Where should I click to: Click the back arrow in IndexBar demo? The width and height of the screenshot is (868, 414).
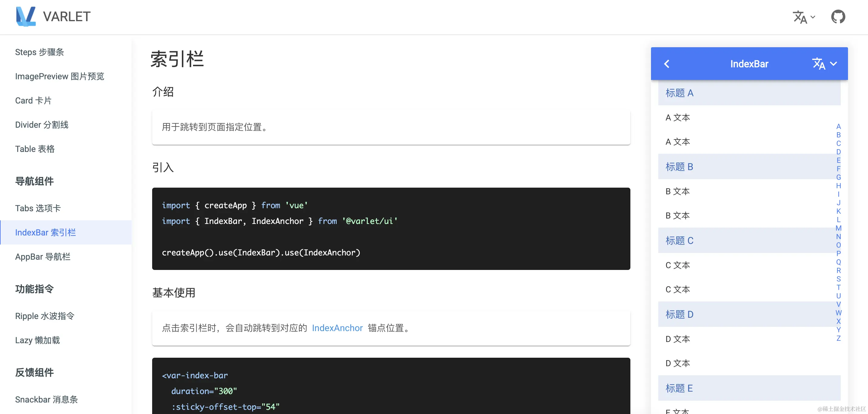pyautogui.click(x=666, y=64)
